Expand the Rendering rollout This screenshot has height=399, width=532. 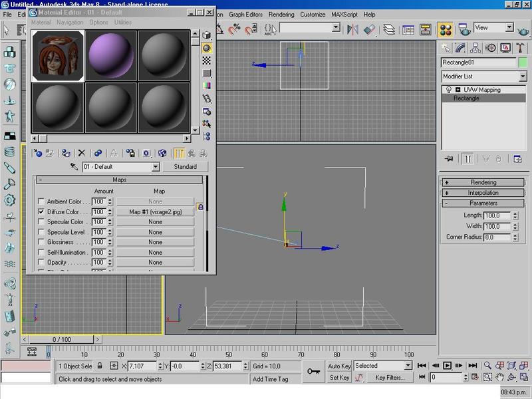[x=483, y=182]
